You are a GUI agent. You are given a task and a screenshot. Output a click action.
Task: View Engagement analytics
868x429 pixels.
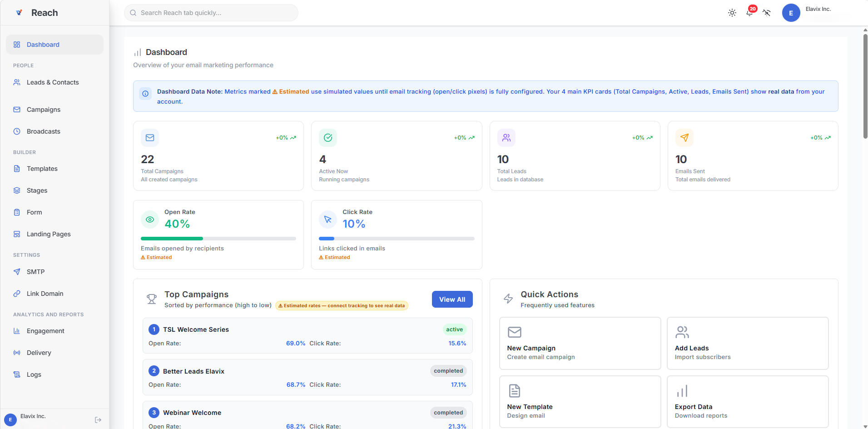point(55,331)
